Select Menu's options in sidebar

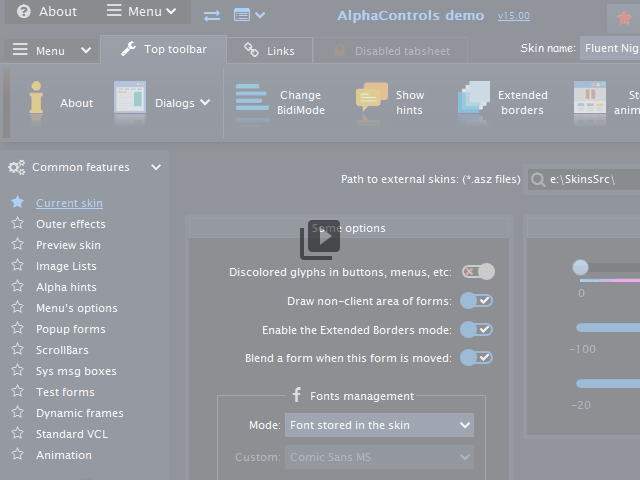[76, 308]
